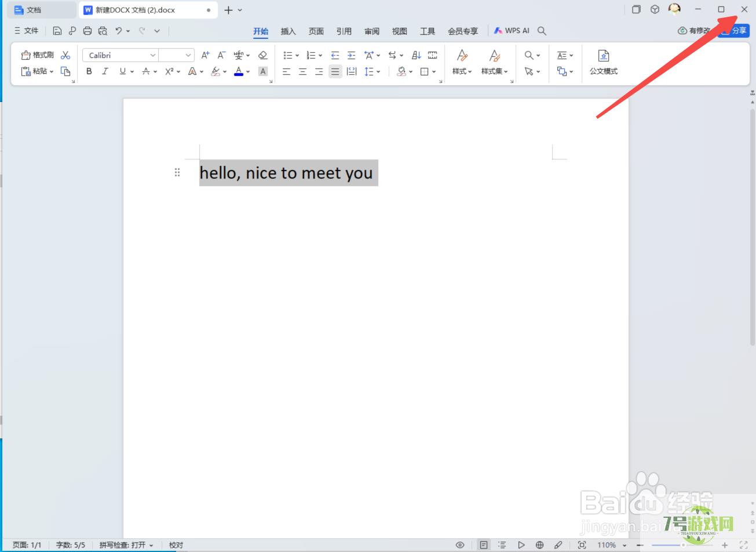Open the 样式 styles dropdown
This screenshot has width=756, height=552.
coord(462,71)
